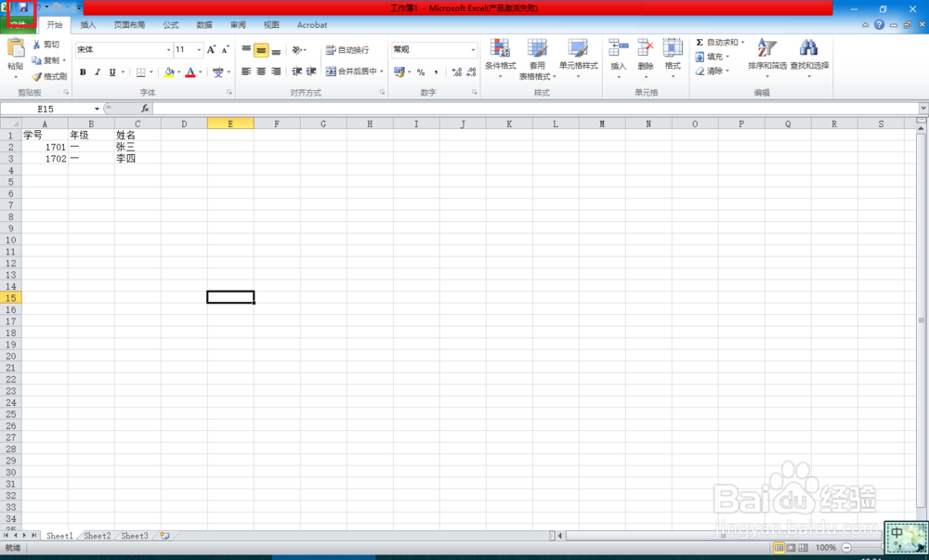
Task: Click the Save icon in quick access toolbar
Action: (23, 7)
